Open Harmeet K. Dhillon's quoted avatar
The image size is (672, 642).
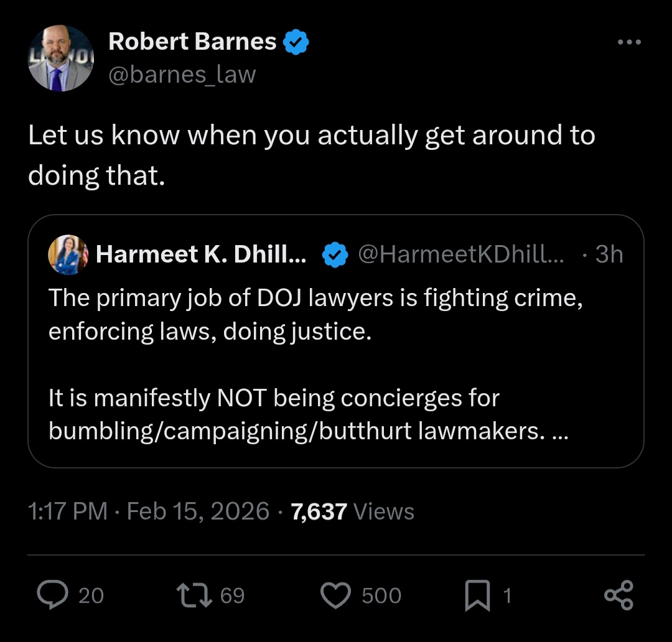tap(68, 255)
